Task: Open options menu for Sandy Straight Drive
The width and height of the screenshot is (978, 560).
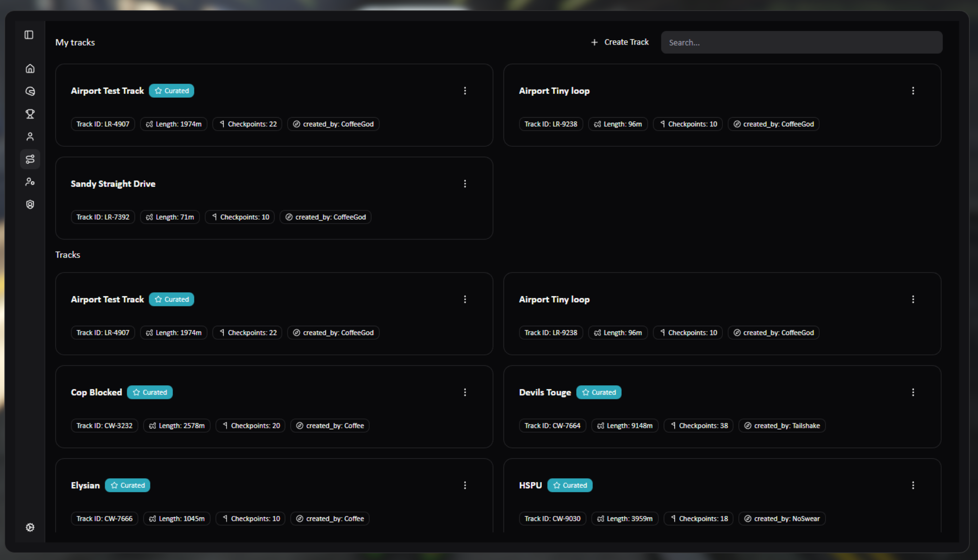Action: pos(465,184)
